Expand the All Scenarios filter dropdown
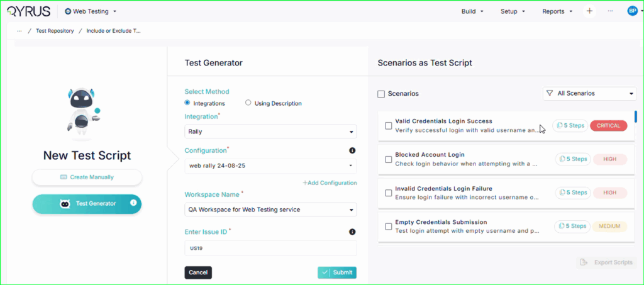Viewport: 644px width, 285px height. tap(589, 94)
